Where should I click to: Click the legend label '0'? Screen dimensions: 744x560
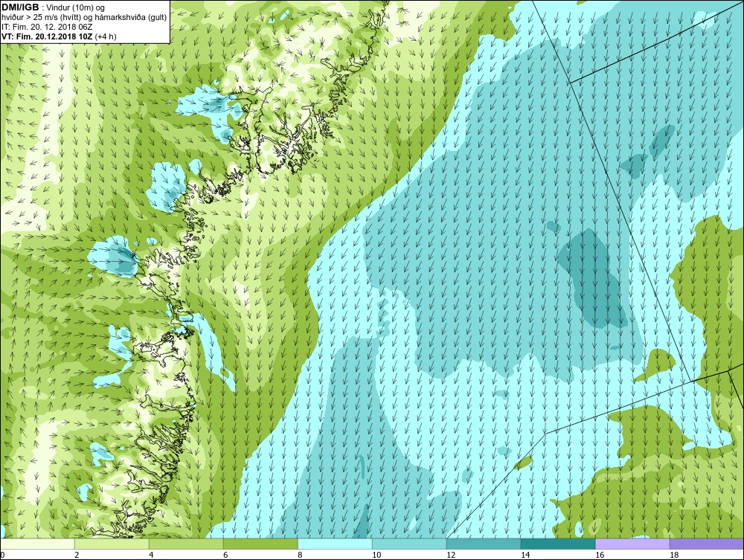(2, 555)
